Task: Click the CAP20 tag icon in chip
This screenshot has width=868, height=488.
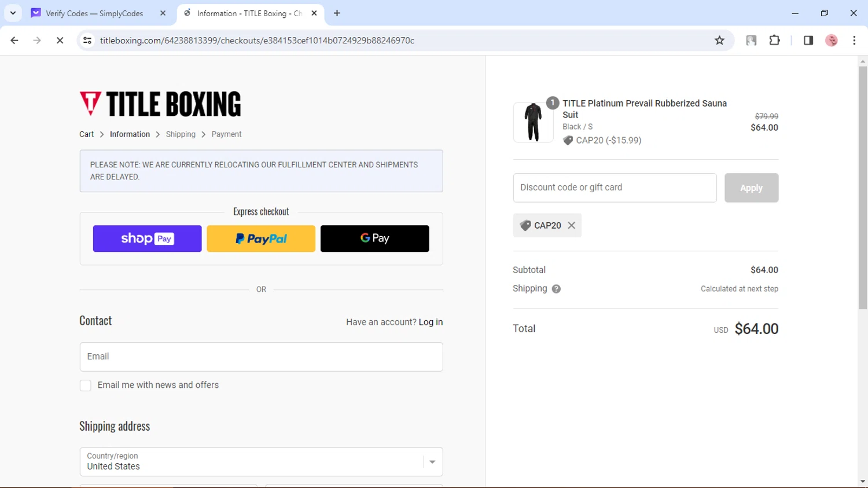Action: [x=525, y=226]
